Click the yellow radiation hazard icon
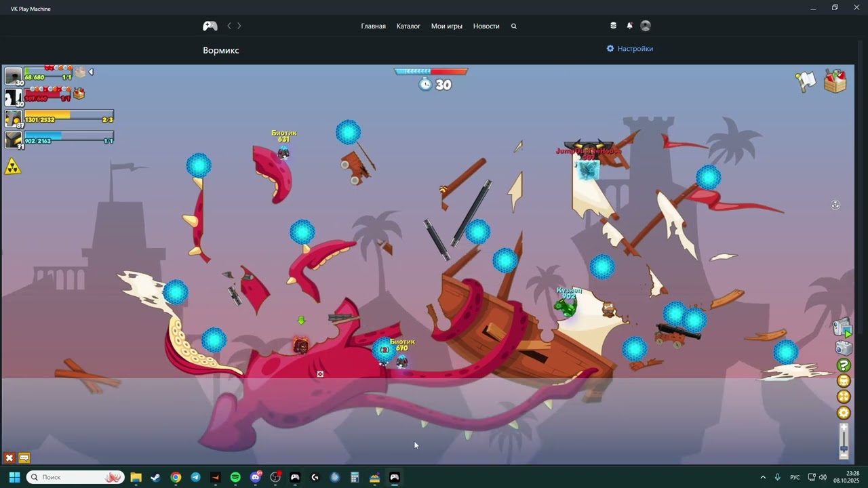868x488 pixels. tap(13, 167)
